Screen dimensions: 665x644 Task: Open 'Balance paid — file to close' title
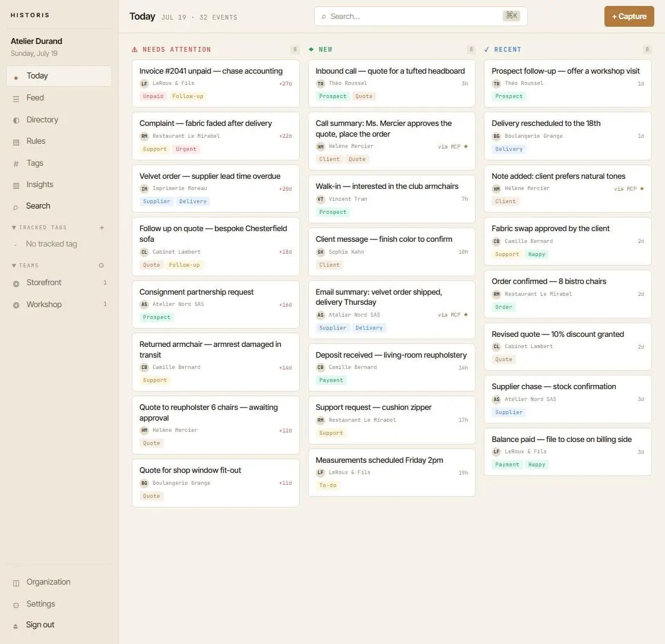562,440
